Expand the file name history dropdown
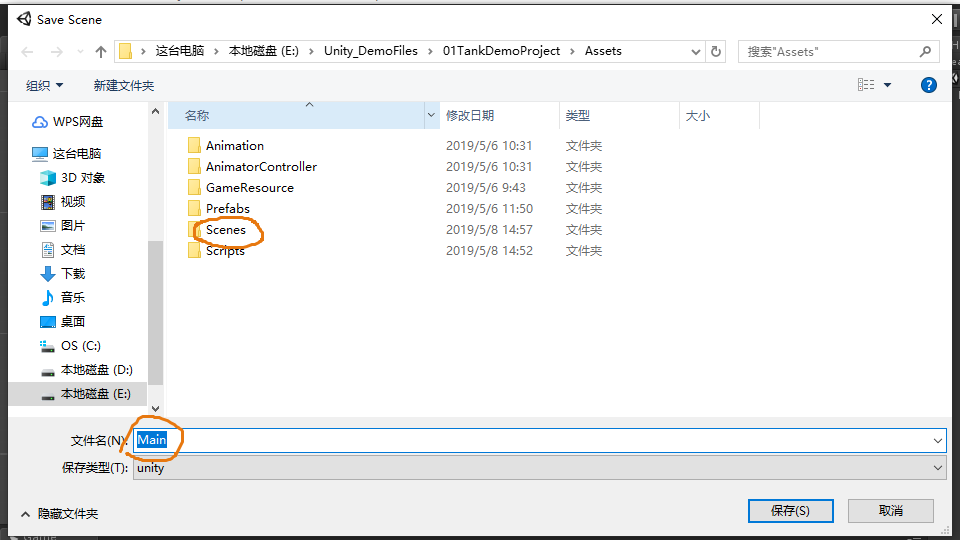The width and height of the screenshot is (960, 540). 938,441
